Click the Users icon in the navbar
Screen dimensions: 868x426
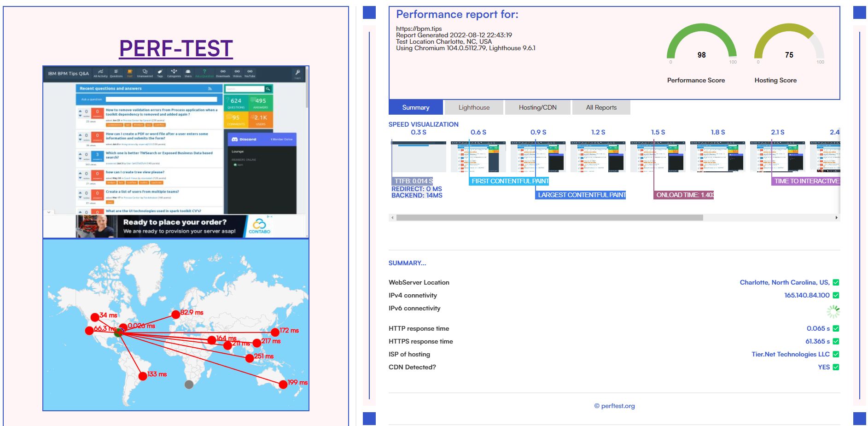pos(188,73)
